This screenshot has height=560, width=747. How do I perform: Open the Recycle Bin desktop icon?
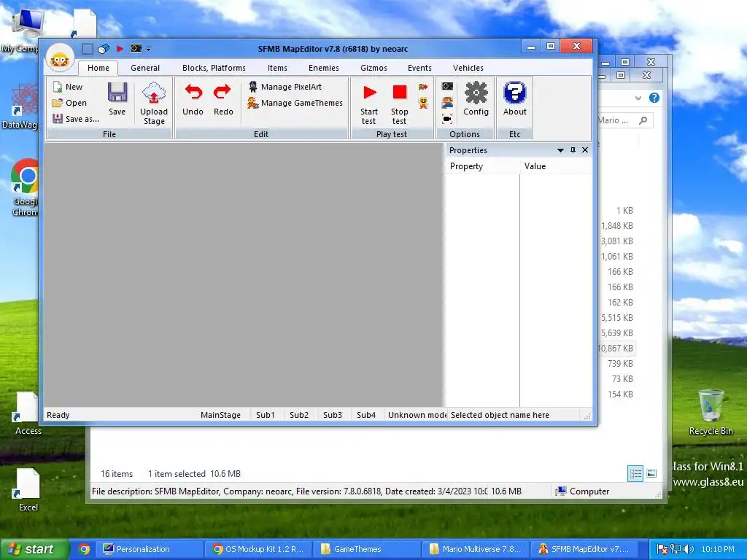point(711,412)
